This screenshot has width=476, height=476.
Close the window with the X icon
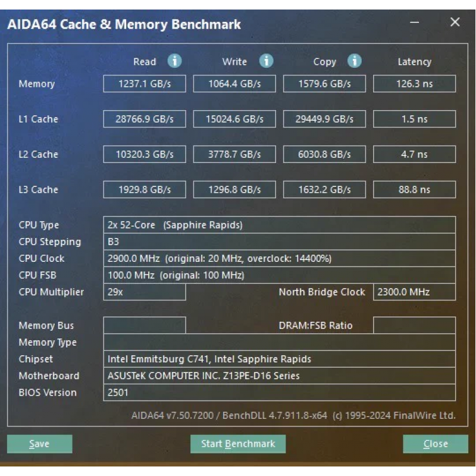455,22
